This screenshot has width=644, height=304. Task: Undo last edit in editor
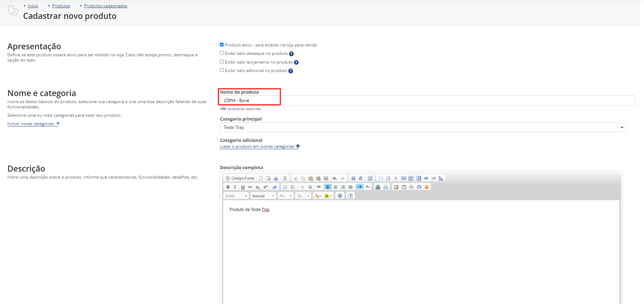[335, 178]
